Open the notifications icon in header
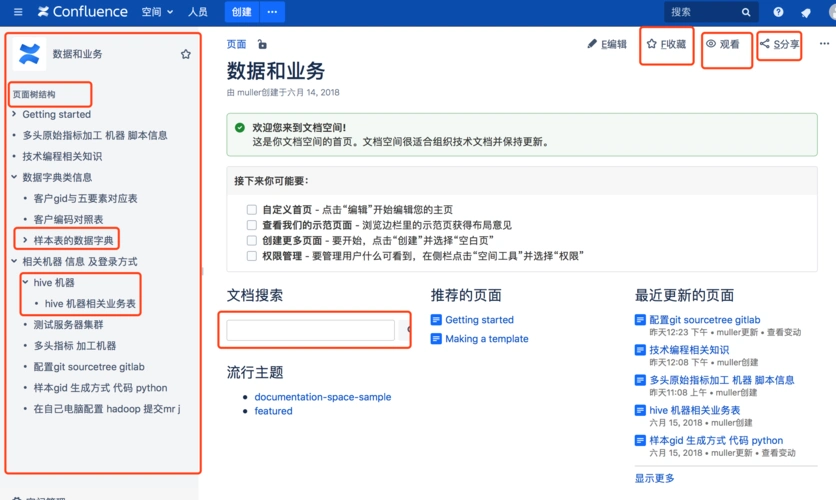Image resolution: width=836 pixels, height=500 pixels. (806, 12)
